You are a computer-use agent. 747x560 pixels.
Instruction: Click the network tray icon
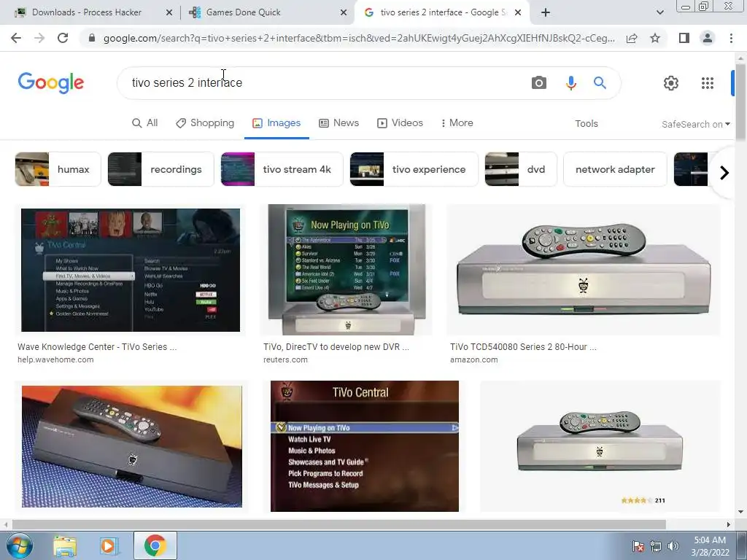(656, 546)
